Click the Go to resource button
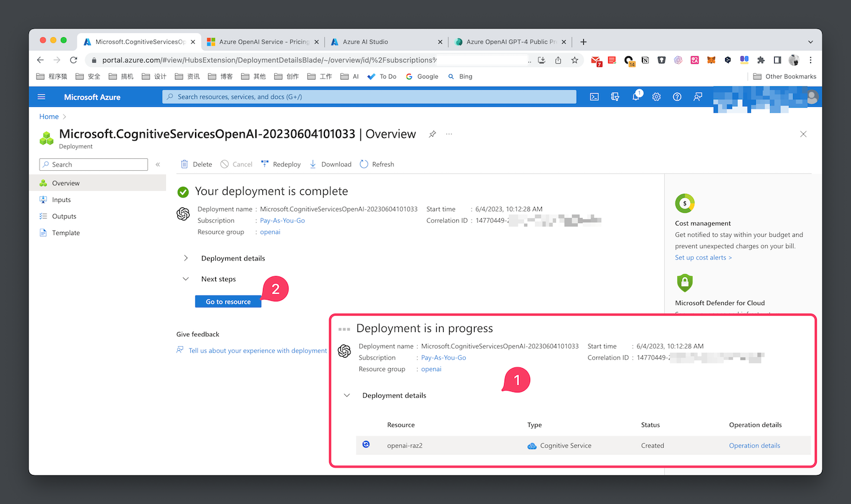851x504 pixels. (x=228, y=301)
